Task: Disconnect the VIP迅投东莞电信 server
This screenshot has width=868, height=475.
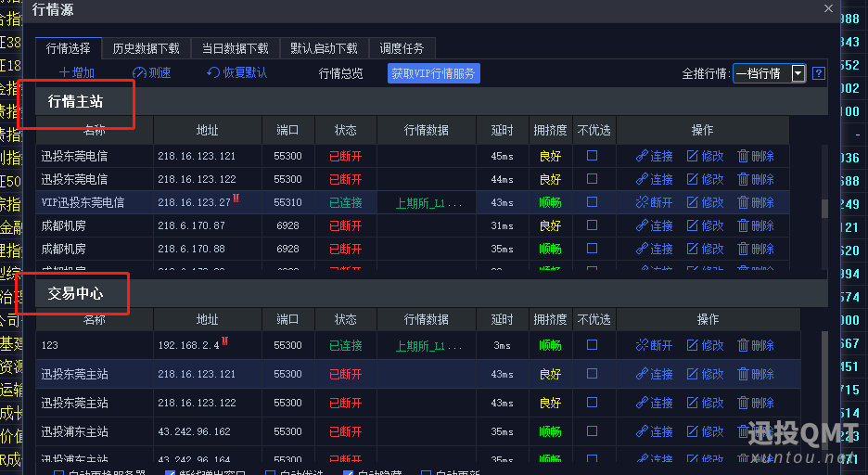Action: 655,202
